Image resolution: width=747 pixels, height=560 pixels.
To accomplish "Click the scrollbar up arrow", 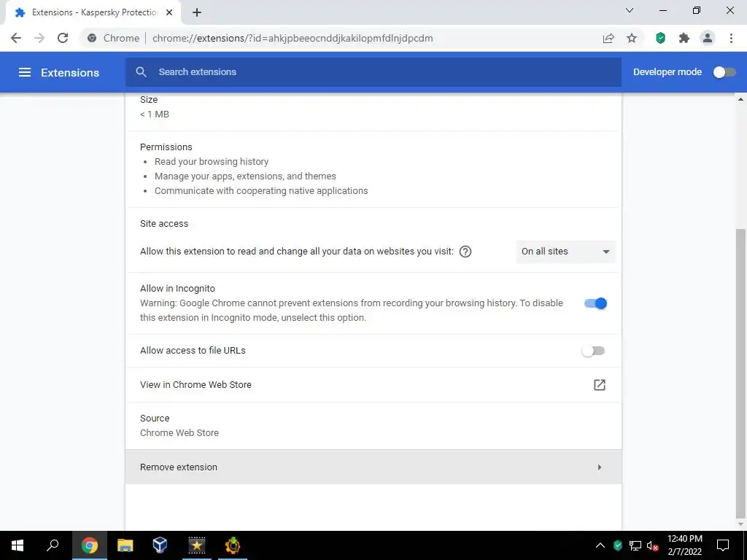I will coord(740,99).
